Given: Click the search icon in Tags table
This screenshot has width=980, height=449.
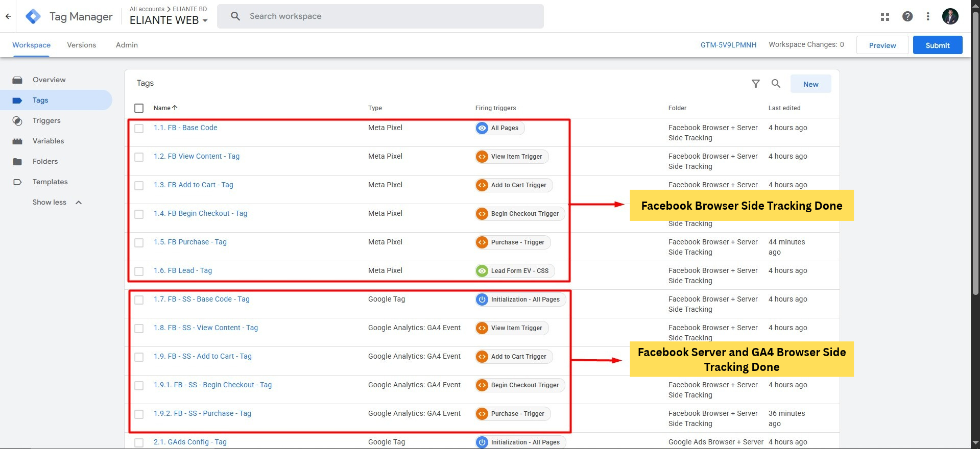Looking at the screenshot, I should [776, 84].
